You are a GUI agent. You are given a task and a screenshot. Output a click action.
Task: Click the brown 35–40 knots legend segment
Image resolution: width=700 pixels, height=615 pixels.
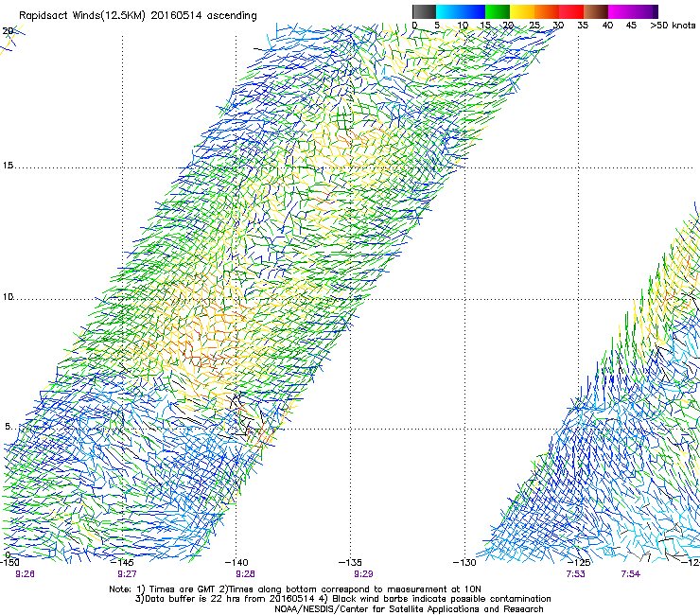tap(596, 11)
